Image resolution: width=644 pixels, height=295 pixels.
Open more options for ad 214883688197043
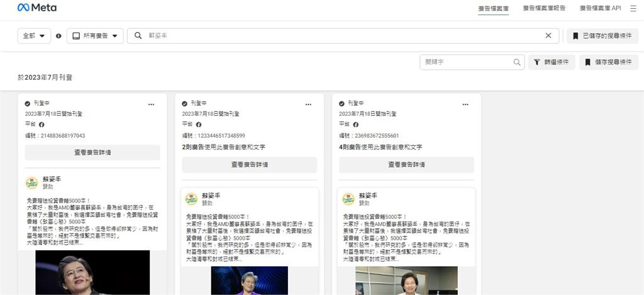click(151, 104)
